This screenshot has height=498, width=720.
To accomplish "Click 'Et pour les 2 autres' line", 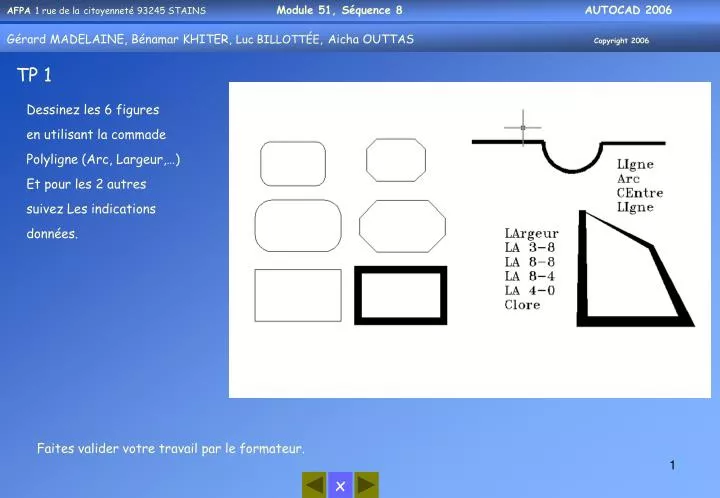I will pyautogui.click(x=86, y=184).
